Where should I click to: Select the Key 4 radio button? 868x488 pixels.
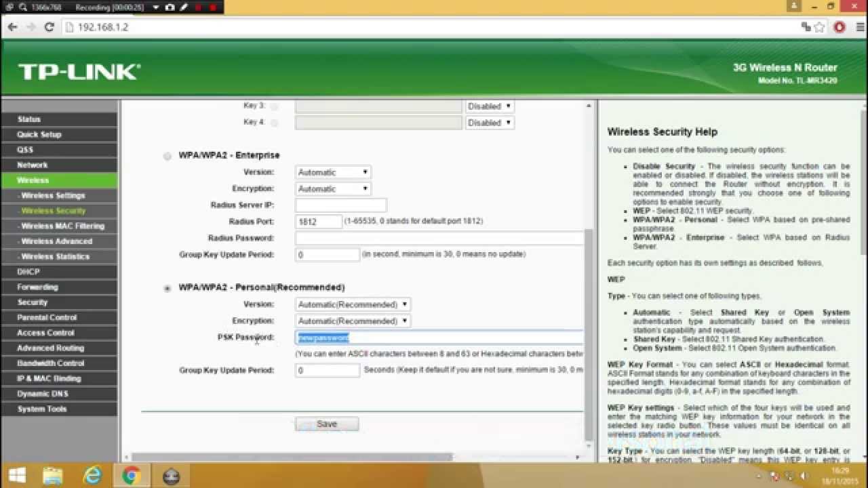click(274, 123)
